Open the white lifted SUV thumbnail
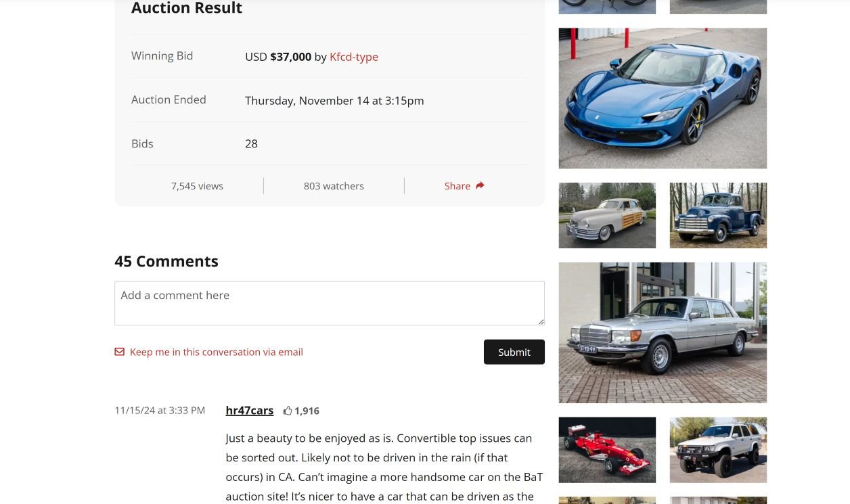 tap(718, 450)
